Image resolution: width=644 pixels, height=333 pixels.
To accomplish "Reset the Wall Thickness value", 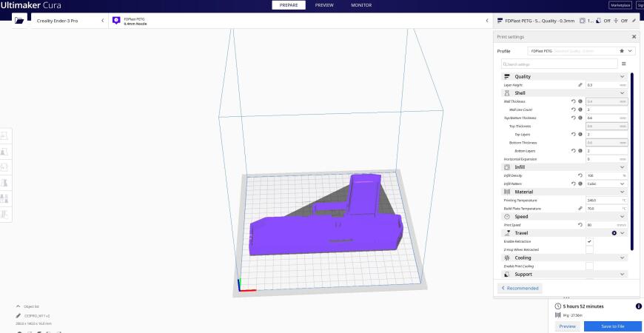I will click(x=574, y=101).
